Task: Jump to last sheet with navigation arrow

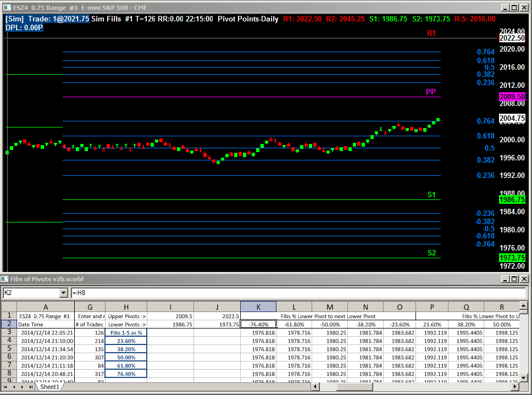Action: pyautogui.click(x=31, y=387)
